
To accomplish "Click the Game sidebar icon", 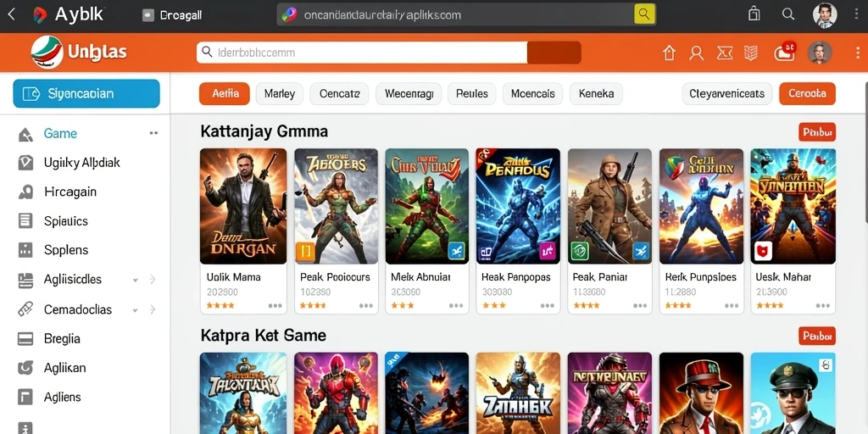I will 25,134.
